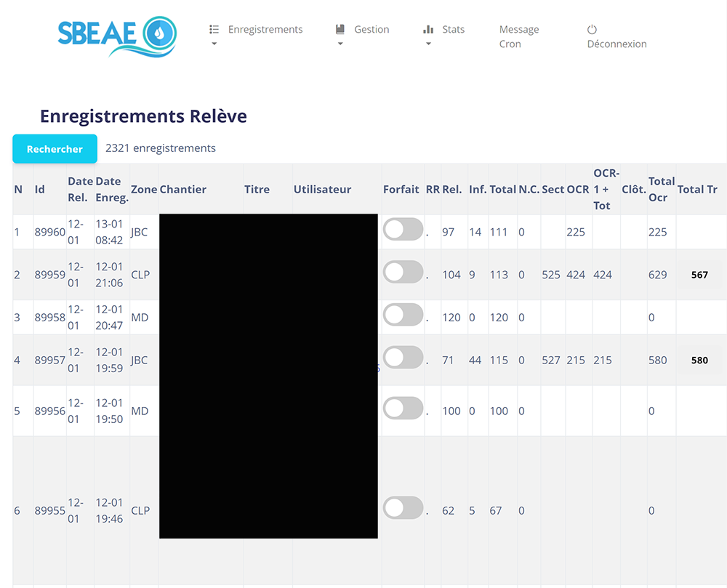Click the Id cell 89956

pyautogui.click(x=49, y=411)
